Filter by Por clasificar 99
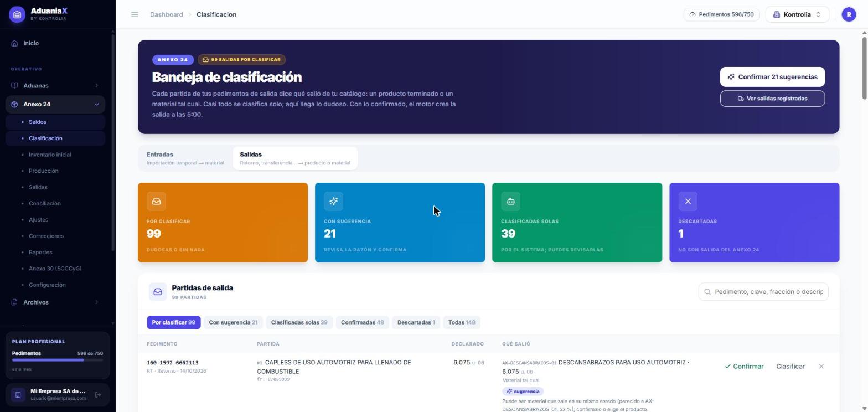868x412 pixels. click(x=174, y=322)
